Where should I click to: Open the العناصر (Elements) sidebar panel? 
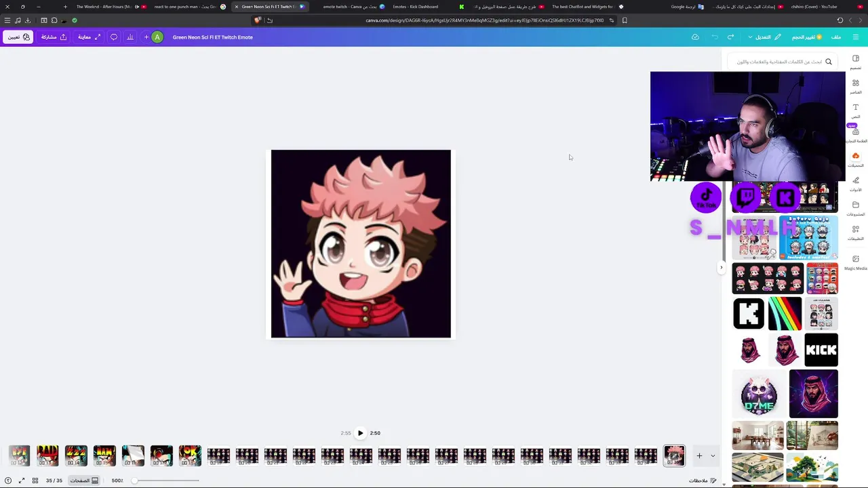tap(856, 86)
